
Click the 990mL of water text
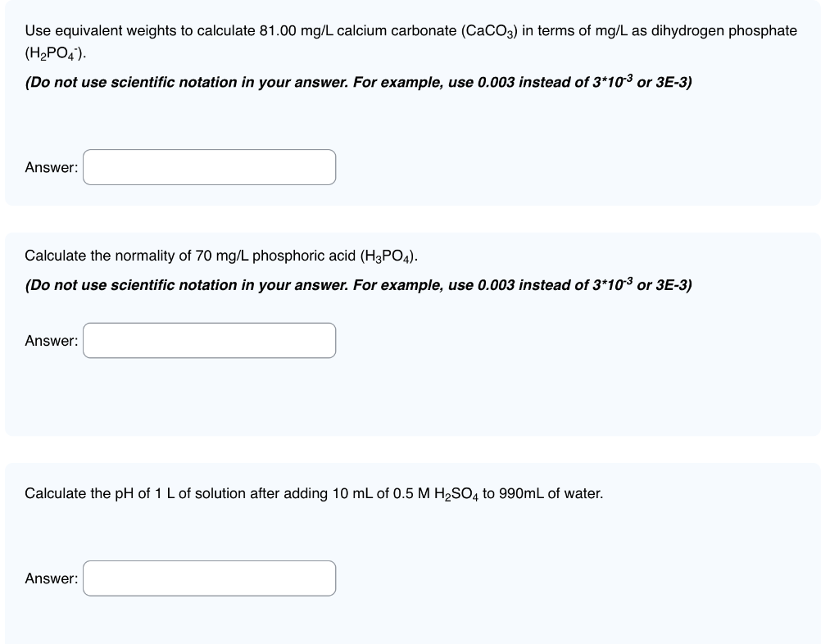[x=549, y=492]
